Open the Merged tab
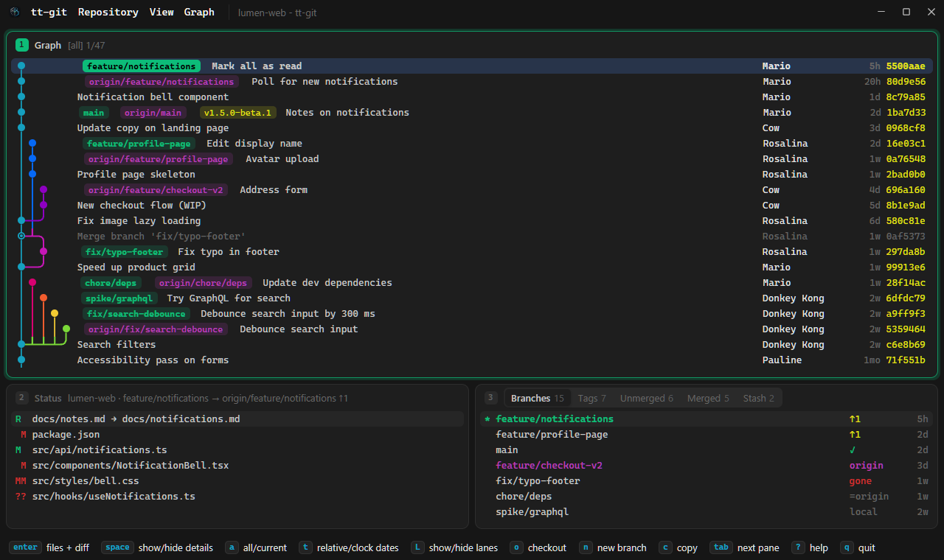Screen dimensions: 944x560 click(708, 398)
